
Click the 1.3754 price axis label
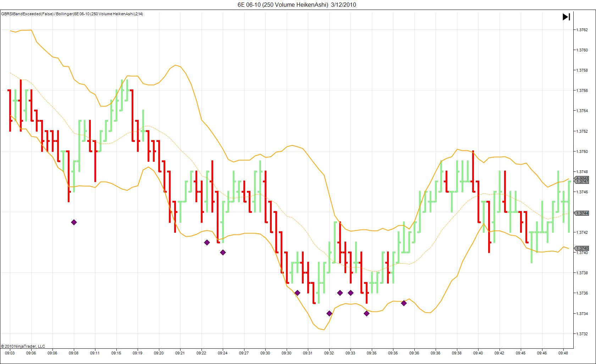pyautogui.click(x=582, y=111)
